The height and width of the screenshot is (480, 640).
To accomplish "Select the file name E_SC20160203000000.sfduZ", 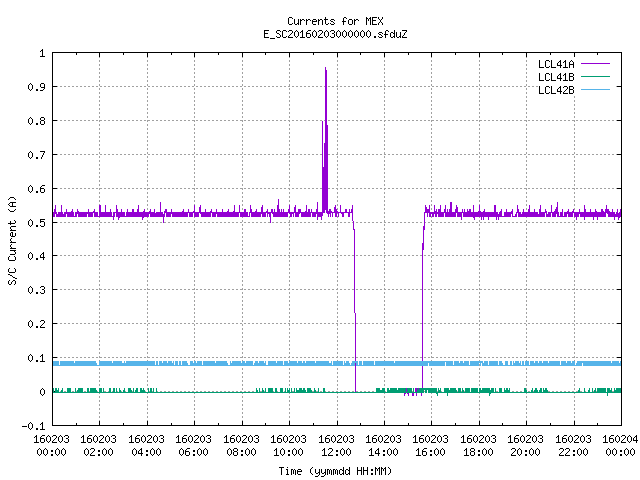I will (x=335, y=34).
